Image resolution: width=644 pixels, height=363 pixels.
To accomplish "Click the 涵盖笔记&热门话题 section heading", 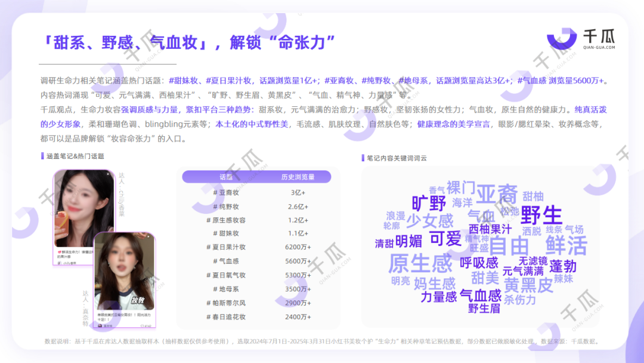I will pyautogui.click(x=75, y=156).
